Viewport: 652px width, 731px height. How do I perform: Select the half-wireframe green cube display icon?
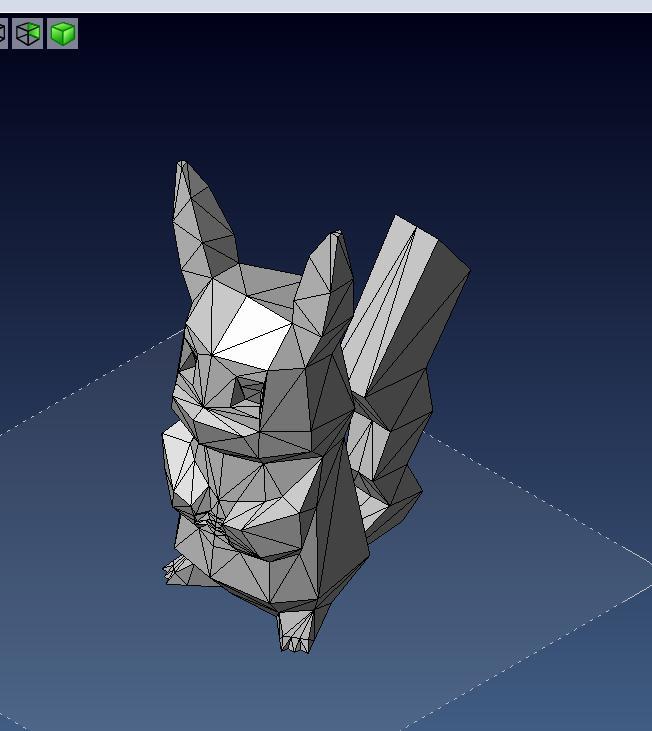coord(27,34)
